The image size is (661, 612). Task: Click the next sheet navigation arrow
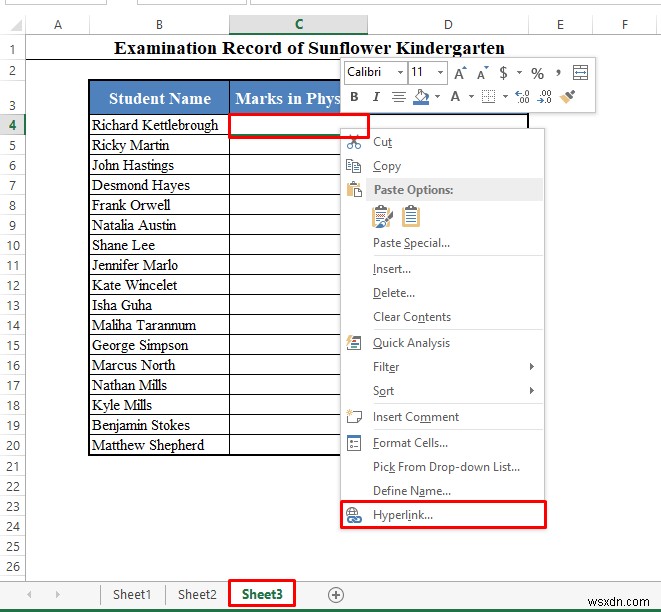57,595
